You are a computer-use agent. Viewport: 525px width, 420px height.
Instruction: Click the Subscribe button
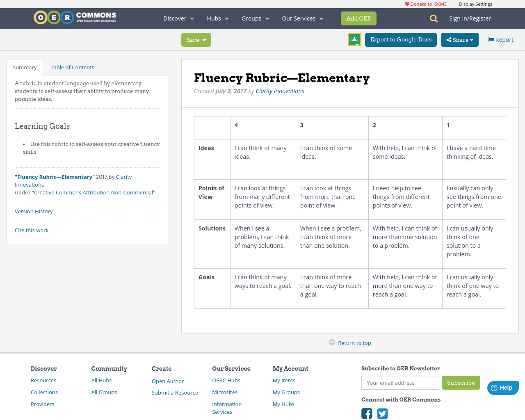coord(461,383)
